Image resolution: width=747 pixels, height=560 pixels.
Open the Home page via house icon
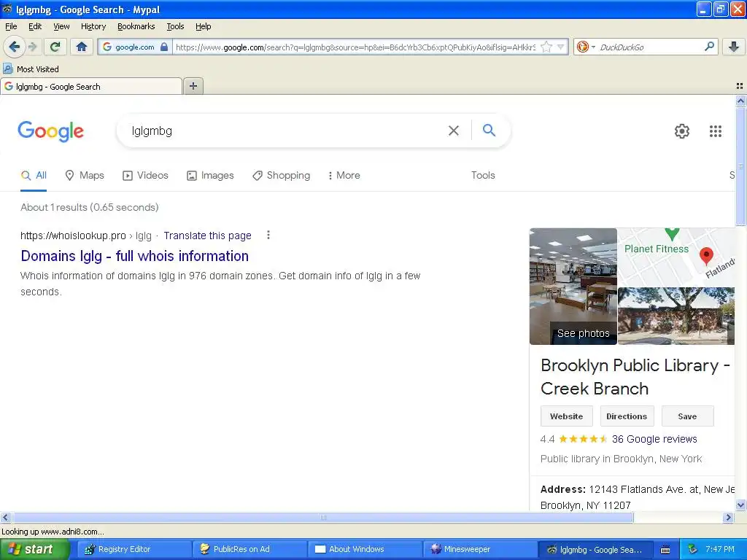click(82, 47)
